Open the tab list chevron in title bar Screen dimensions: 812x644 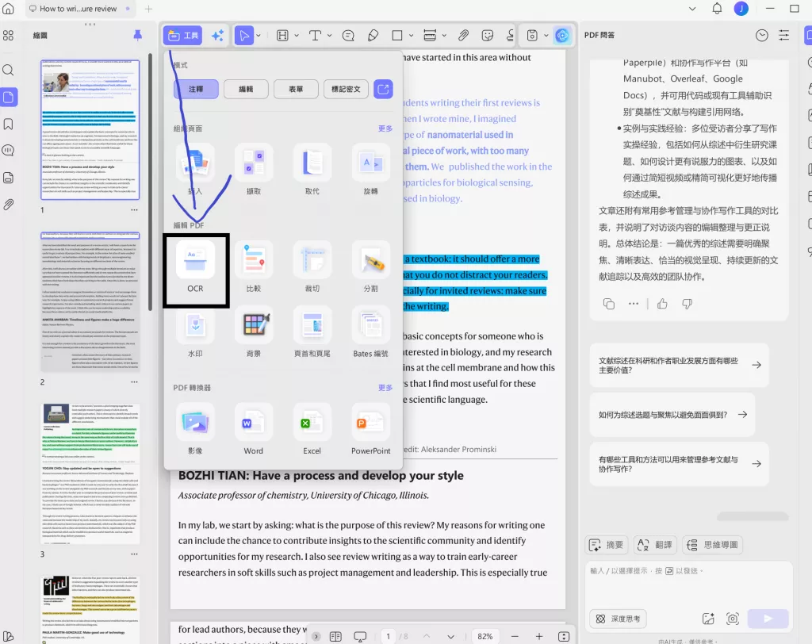click(692, 9)
